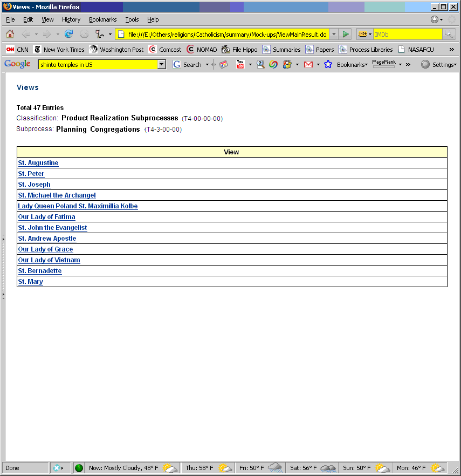Open the St. Joseph link
This screenshot has height=476, width=461.
[35, 184]
